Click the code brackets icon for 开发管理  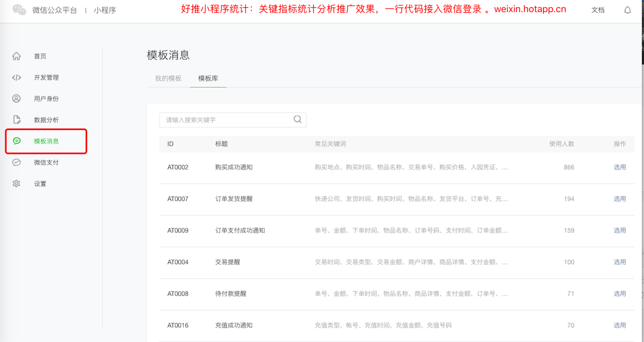(x=16, y=77)
